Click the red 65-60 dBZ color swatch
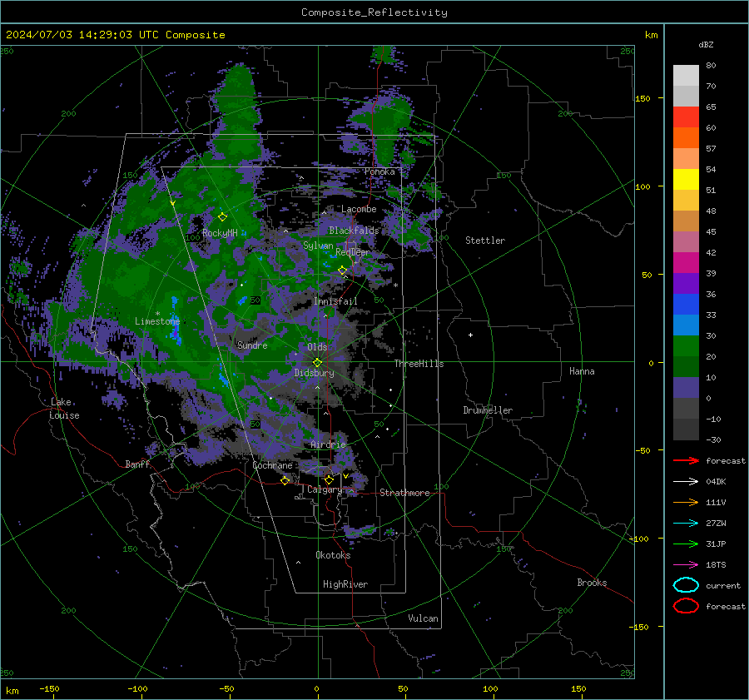 coord(686,117)
